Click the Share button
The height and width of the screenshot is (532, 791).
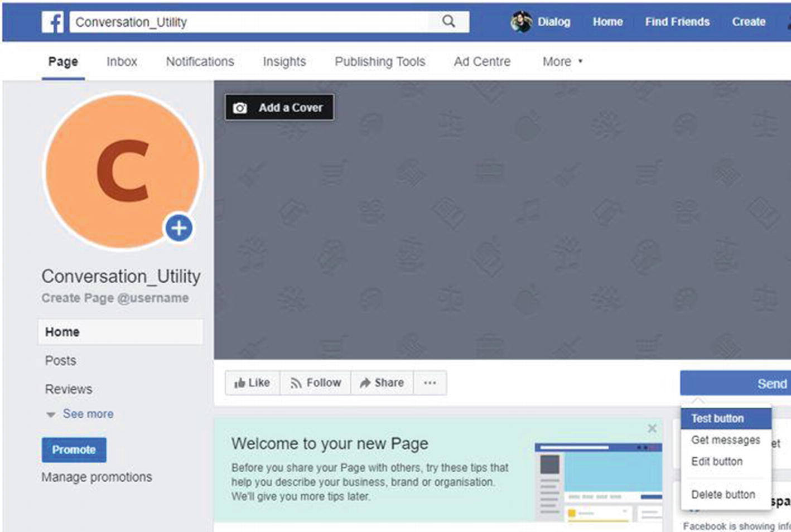coord(382,383)
